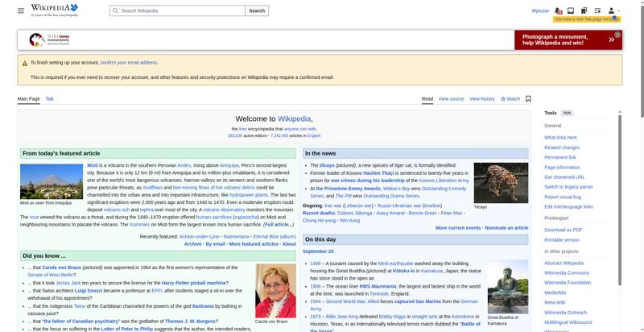This screenshot has height=332, width=644.
Task: Open the Wikipedia link in the welcome heading
Action: point(294,118)
